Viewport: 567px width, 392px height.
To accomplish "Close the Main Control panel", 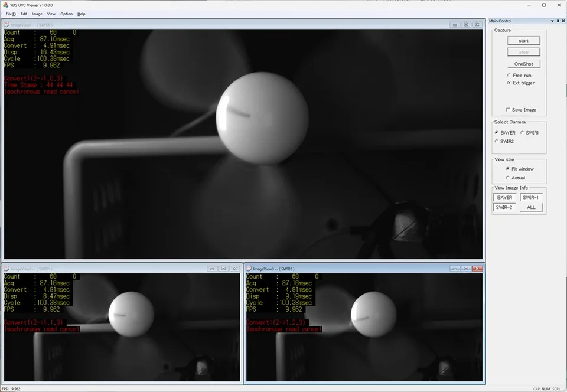I will click(563, 21).
